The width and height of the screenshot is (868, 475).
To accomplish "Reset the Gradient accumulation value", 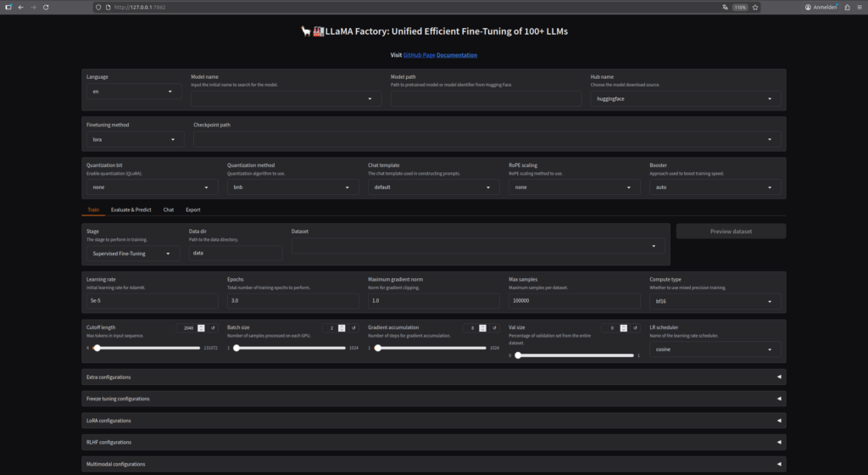I will 493,327.
